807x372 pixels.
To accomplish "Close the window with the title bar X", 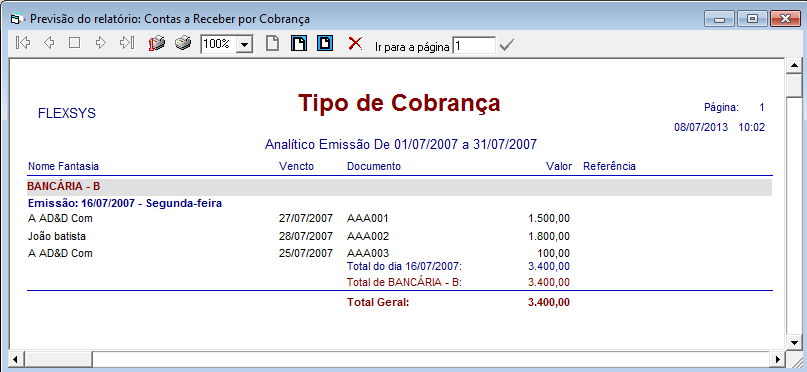I will [x=785, y=20].
